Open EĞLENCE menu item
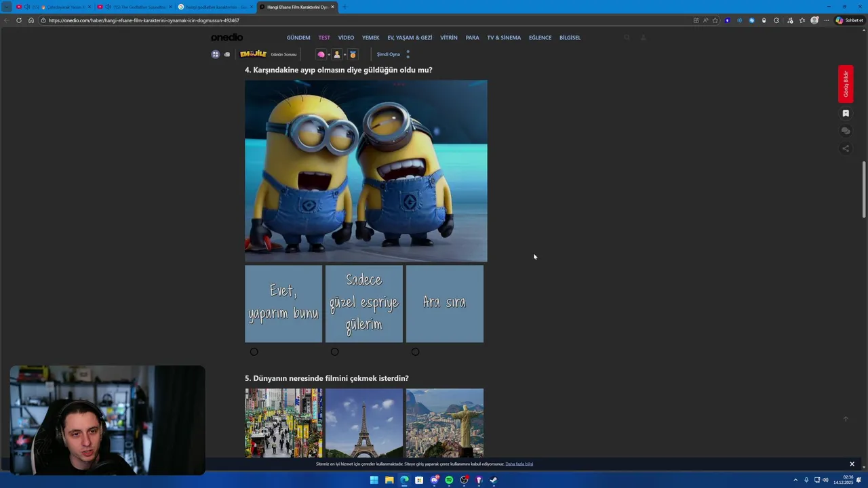The height and width of the screenshot is (488, 868). pyautogui.click(x=540, y=37)
